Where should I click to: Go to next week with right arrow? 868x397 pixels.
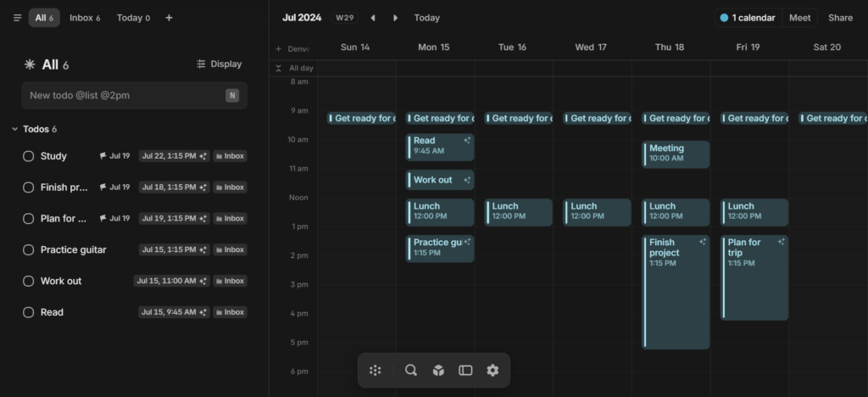395,18
